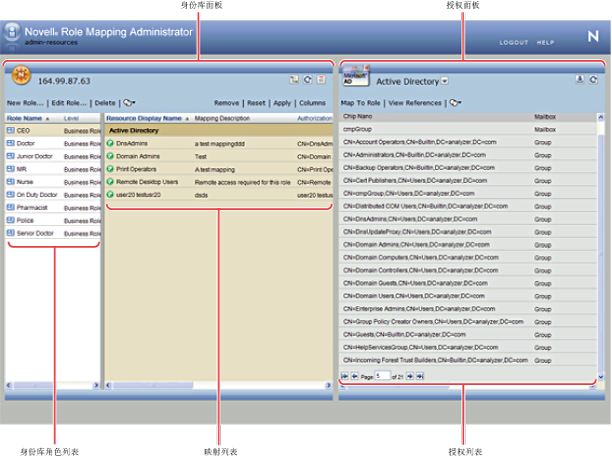Click the role icon beside Nurse
The image size is (612, 457).
(x=11, y=182)
